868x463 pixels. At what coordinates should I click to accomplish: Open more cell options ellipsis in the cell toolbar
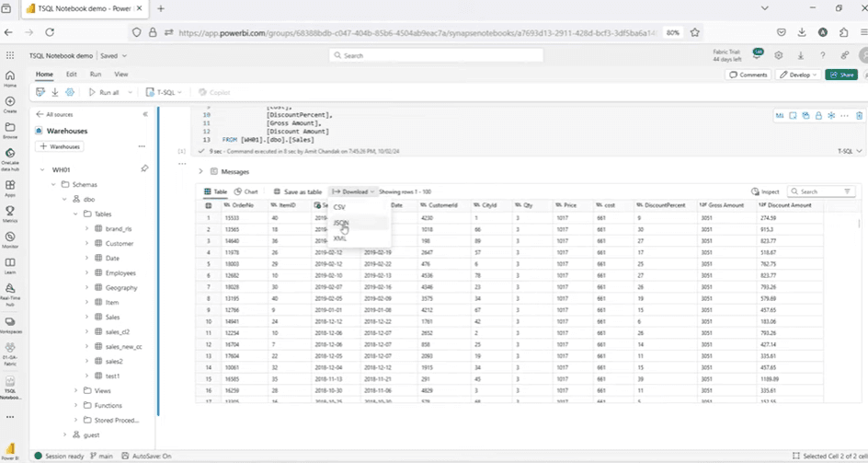[844, 115]
